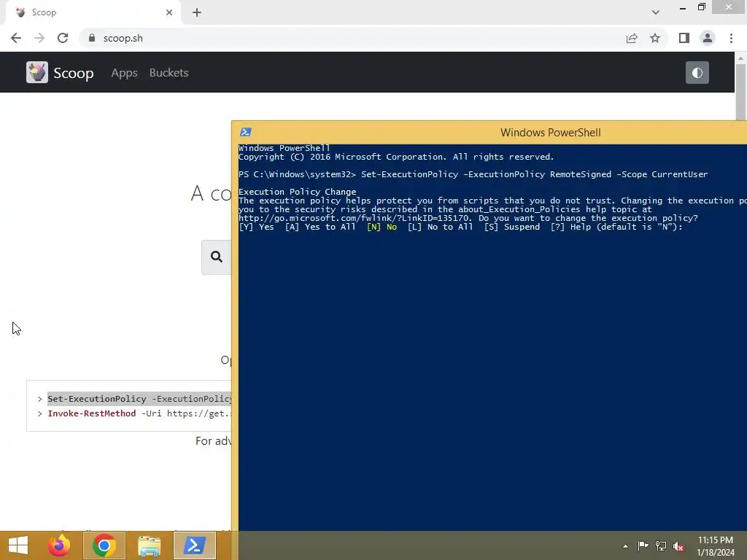Open a new Chrome tab
Image resolution: width=747 pixels, height=560 pixels.
coord(197,12)
